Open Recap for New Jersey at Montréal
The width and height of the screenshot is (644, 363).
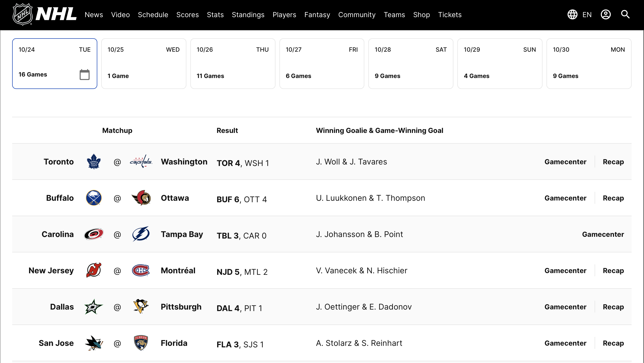pos(613,271)
